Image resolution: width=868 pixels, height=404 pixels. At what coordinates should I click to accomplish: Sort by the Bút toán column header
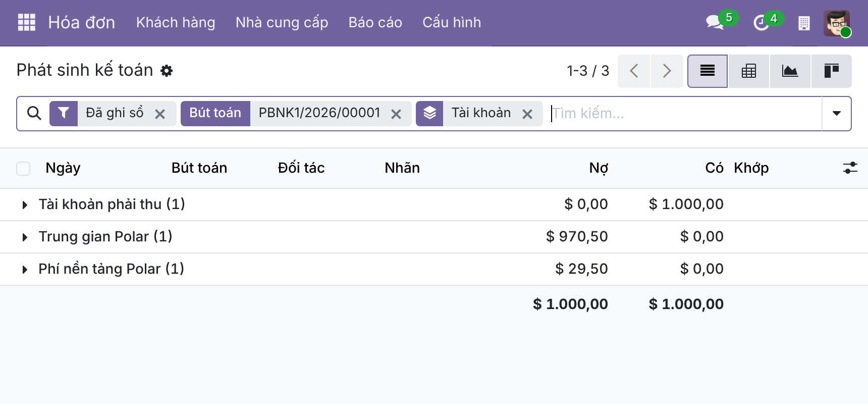tap(199, 168)
